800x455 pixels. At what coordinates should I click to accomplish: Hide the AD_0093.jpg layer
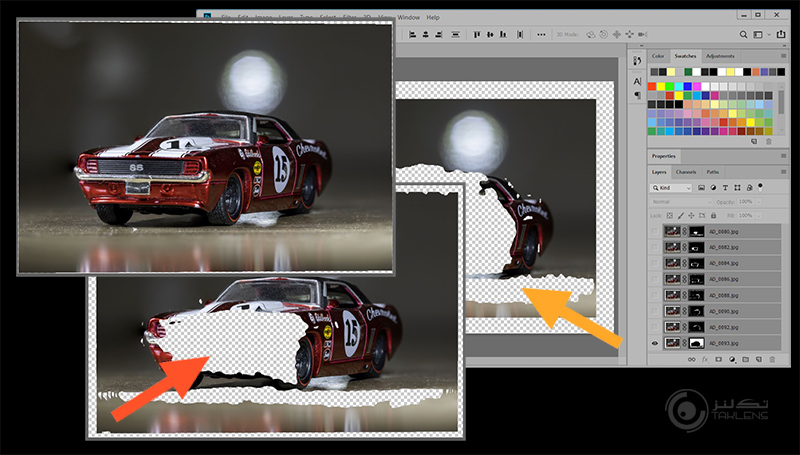pyautogui.click(x=655, y=343)
